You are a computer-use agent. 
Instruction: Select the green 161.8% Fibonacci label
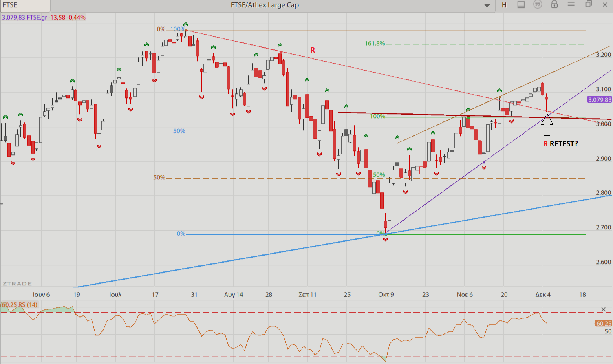point(375,44)
